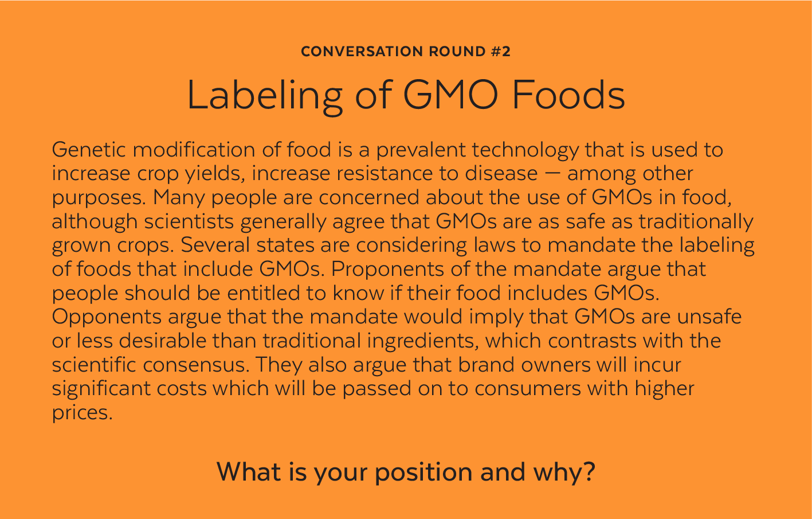Click the "What is your position and why?" question
The height and width of the screenshot is (519, 812).
[x=406, y=471]
